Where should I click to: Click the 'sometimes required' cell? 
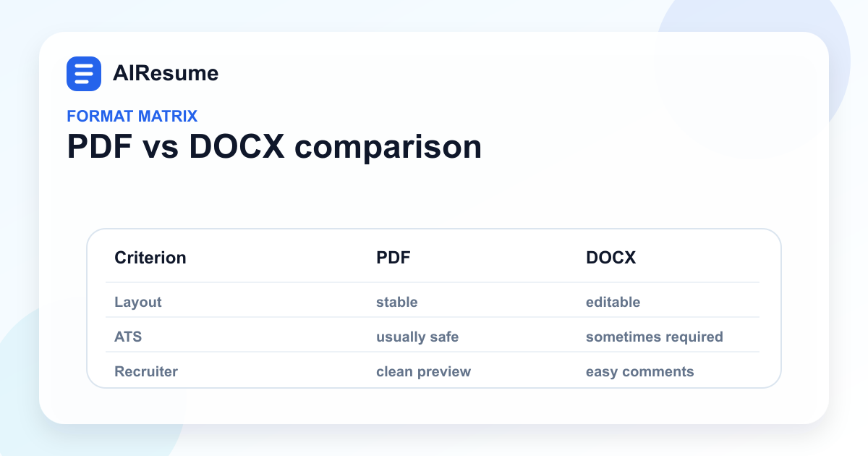tap(655, 337)
